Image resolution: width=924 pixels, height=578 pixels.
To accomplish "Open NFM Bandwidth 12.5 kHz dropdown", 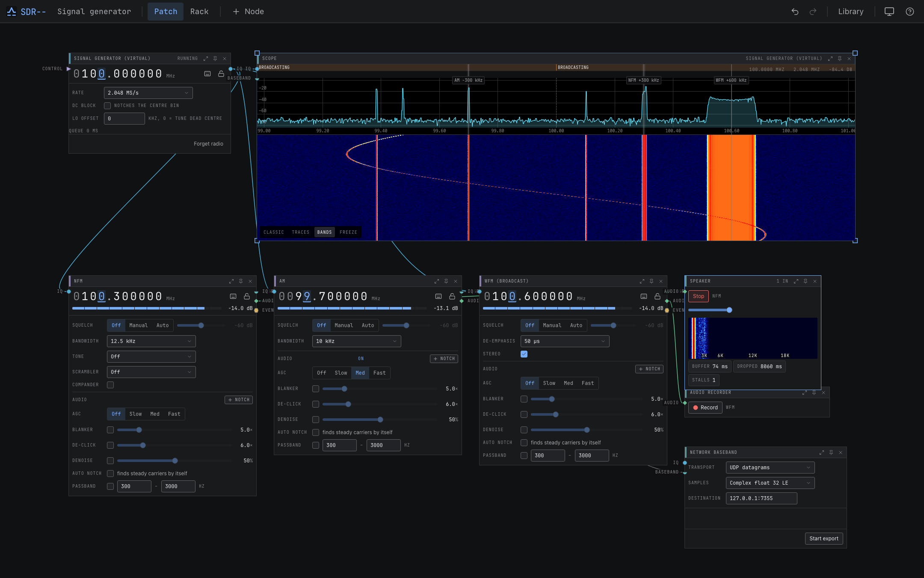I will [151, 341].
